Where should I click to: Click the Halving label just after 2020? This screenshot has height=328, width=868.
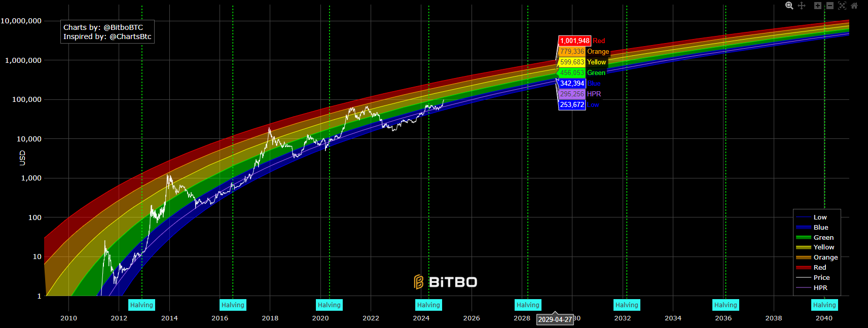point(329,305)
